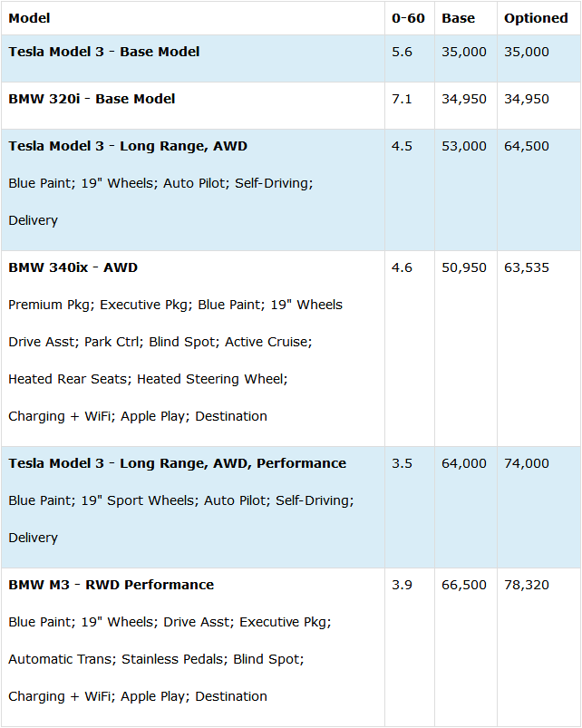Click the 74,000 optioned price
Viewport: 582px width, 728px height.
527,463
